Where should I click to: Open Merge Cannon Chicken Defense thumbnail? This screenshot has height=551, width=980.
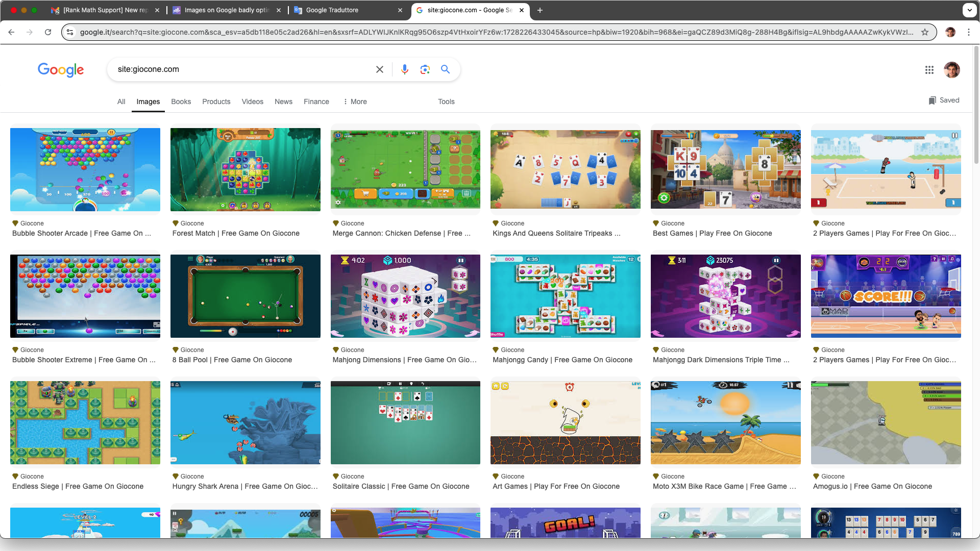click(405, 169)
